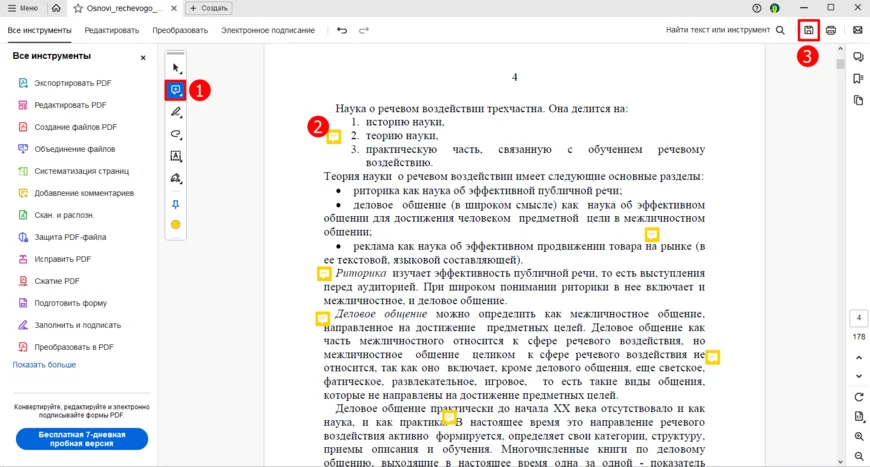Open the user account avatar
Image resolution: width=870 pixels, height=467 pixels.
775,8
